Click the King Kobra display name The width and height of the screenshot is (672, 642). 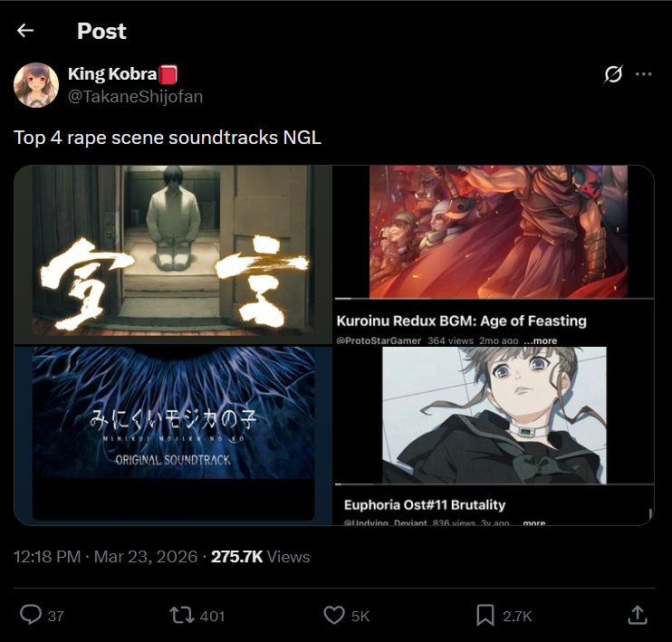point(112,74)
